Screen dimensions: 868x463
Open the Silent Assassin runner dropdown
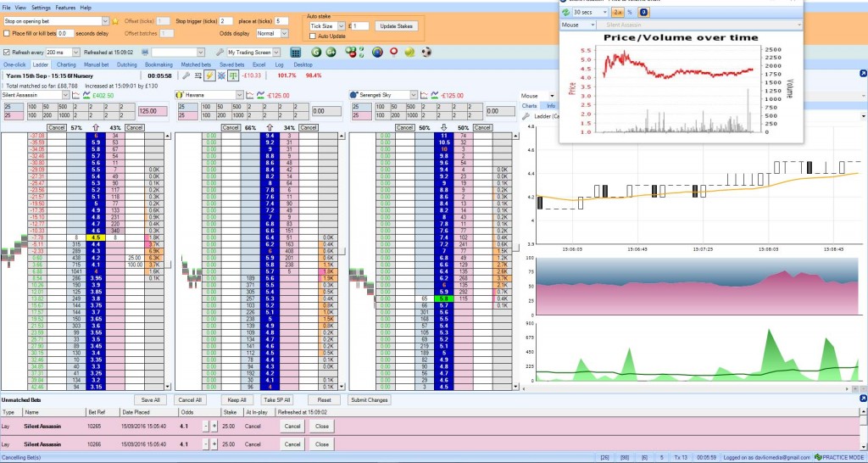coord(65,95)
